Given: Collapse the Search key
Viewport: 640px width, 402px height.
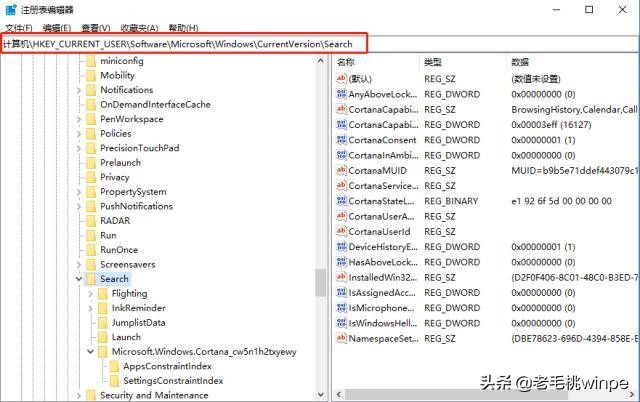Looking at the screenshot, I should (x=79, y=279).
